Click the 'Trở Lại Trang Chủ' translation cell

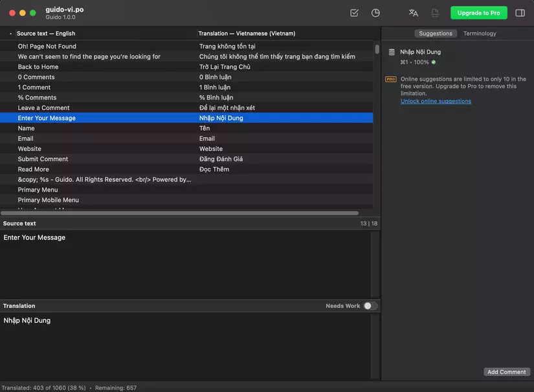coord(225,67)
